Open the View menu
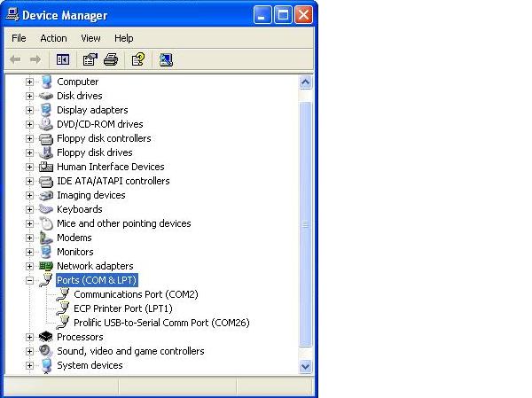The height and width of the screenshot is (398, 532). (90, 38)
